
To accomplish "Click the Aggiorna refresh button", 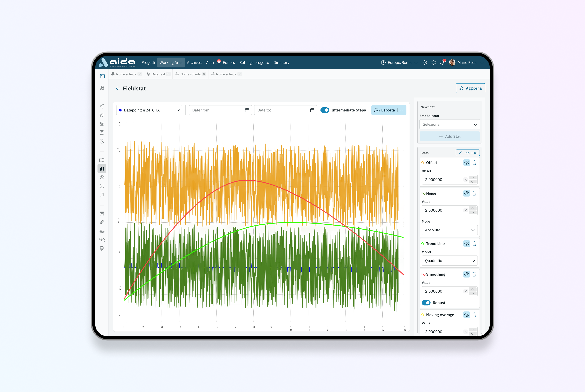I will click(x=471, y=88).
